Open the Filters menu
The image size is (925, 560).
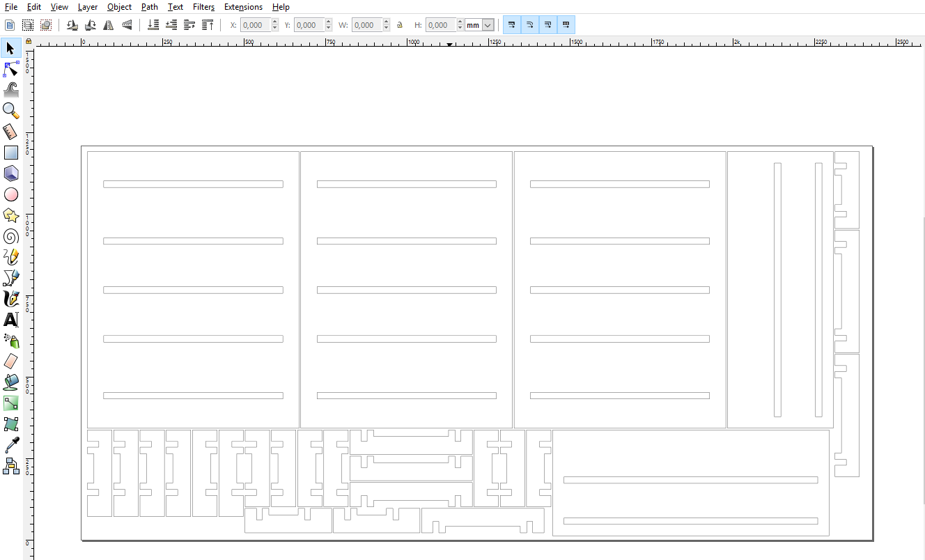pos(203,7)
